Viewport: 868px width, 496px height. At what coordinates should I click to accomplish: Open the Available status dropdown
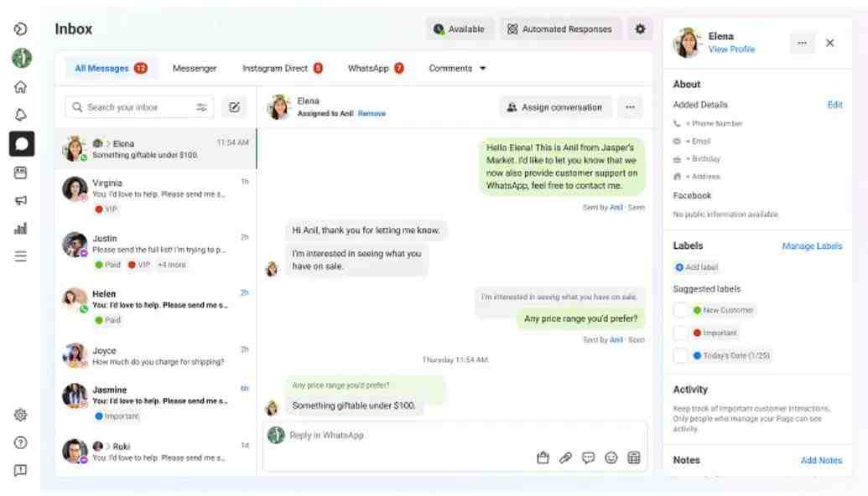(459, 29)
